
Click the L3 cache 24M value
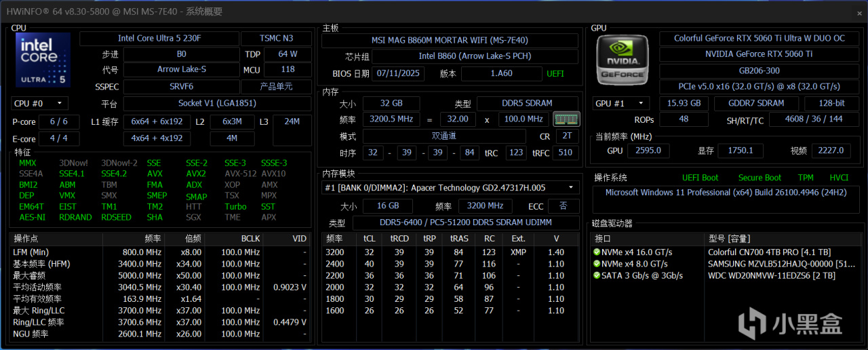[292, 121]
